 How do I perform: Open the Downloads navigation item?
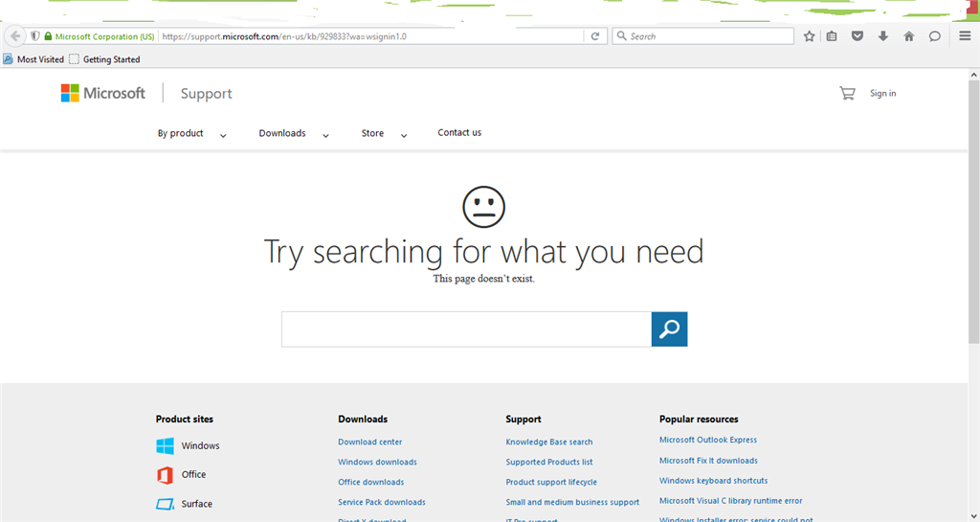click(x=282, y=133)
